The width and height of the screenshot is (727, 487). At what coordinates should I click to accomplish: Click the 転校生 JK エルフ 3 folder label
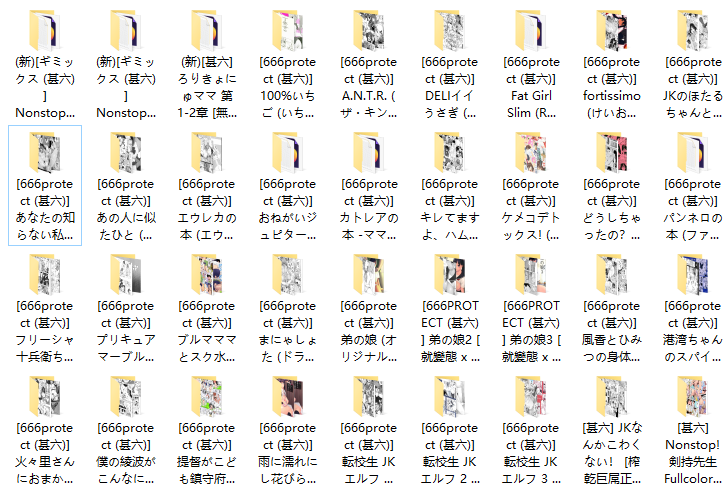click(x=531, y=453)
